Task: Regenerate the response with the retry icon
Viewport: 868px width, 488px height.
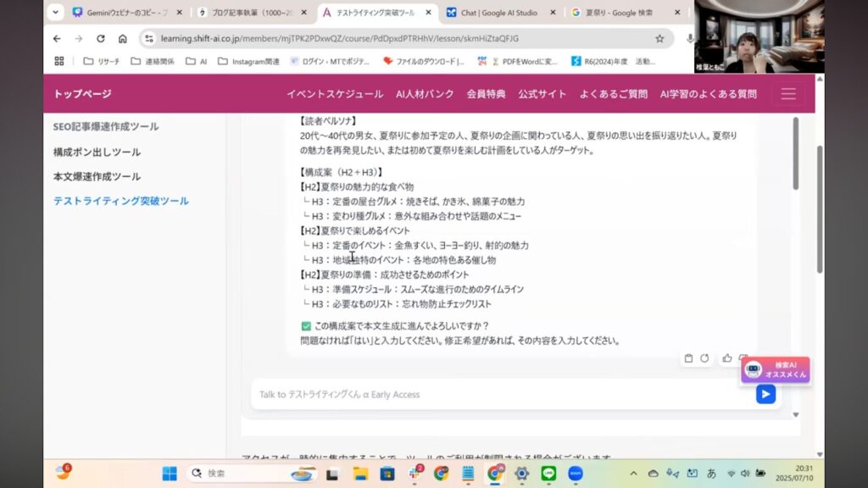Action: 704,358
